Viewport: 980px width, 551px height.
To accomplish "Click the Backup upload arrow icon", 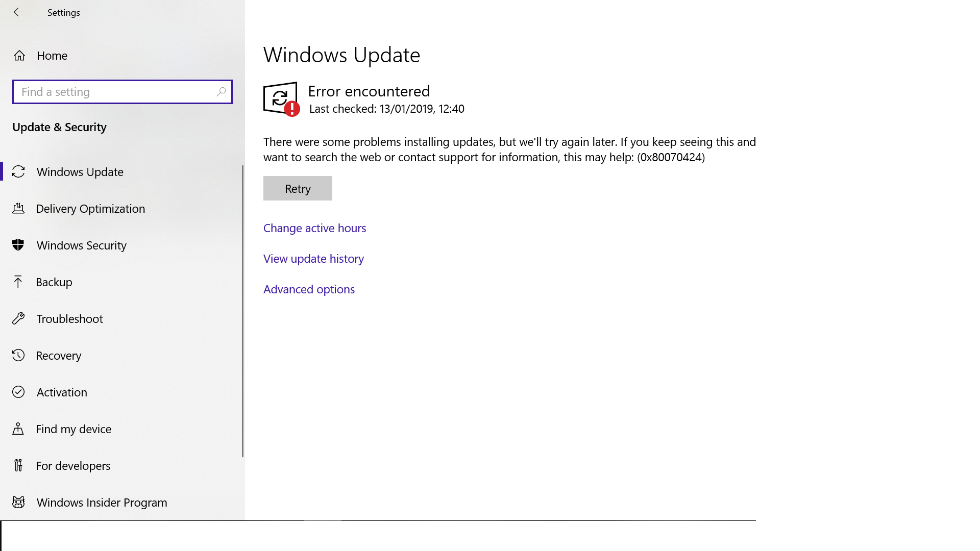I will pos(18,282).
